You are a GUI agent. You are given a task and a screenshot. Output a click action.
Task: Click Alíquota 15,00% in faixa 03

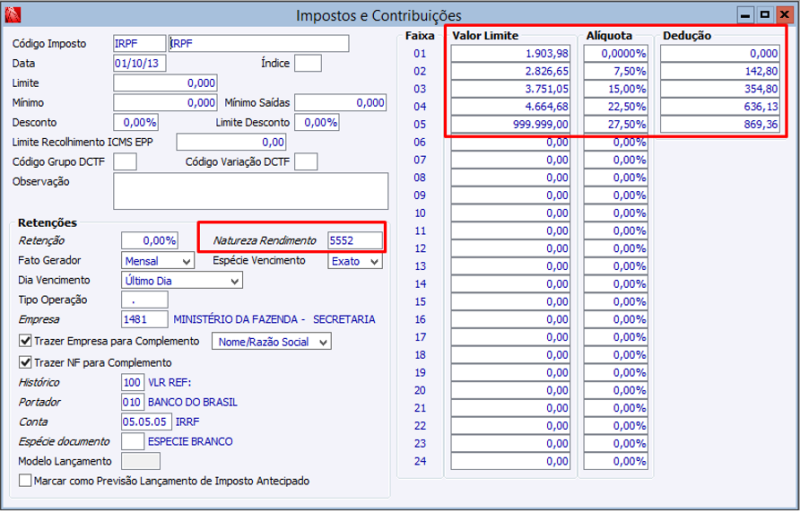coord(616,89)
